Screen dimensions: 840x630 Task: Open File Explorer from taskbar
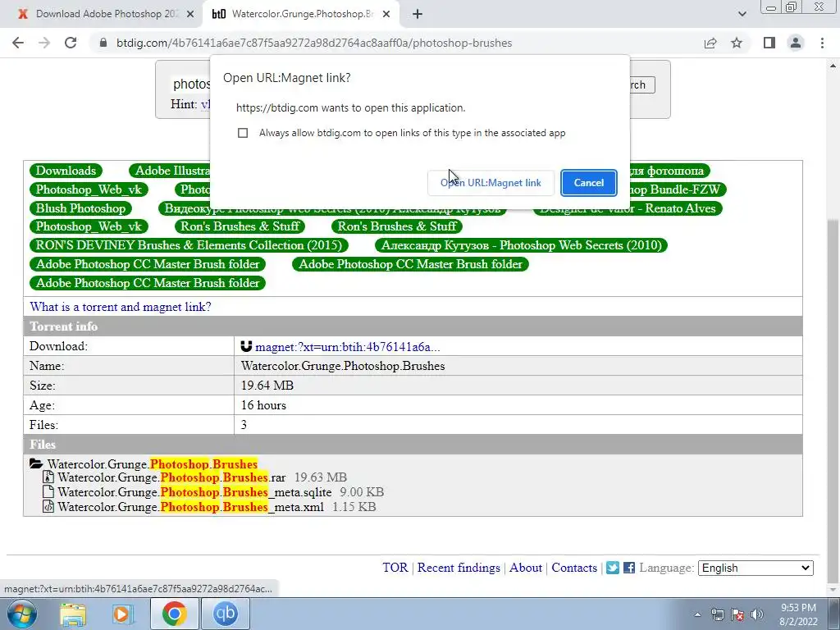pos(72,614)
